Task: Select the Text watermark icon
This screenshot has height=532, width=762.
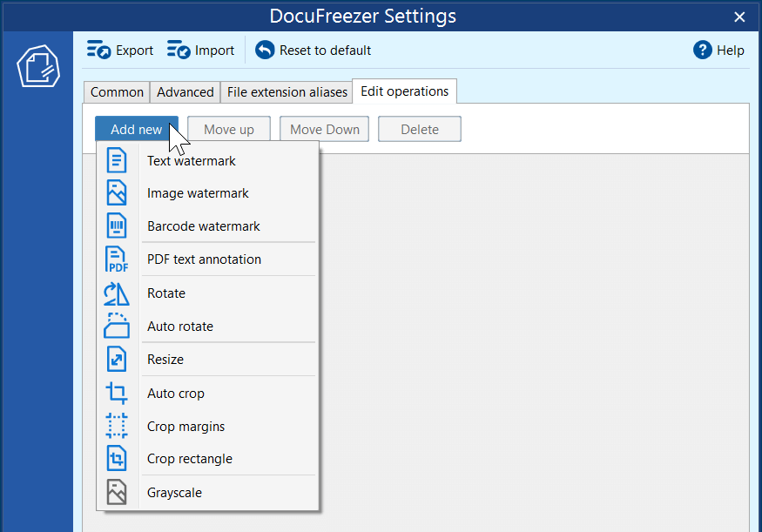Action: click(117, 159)
